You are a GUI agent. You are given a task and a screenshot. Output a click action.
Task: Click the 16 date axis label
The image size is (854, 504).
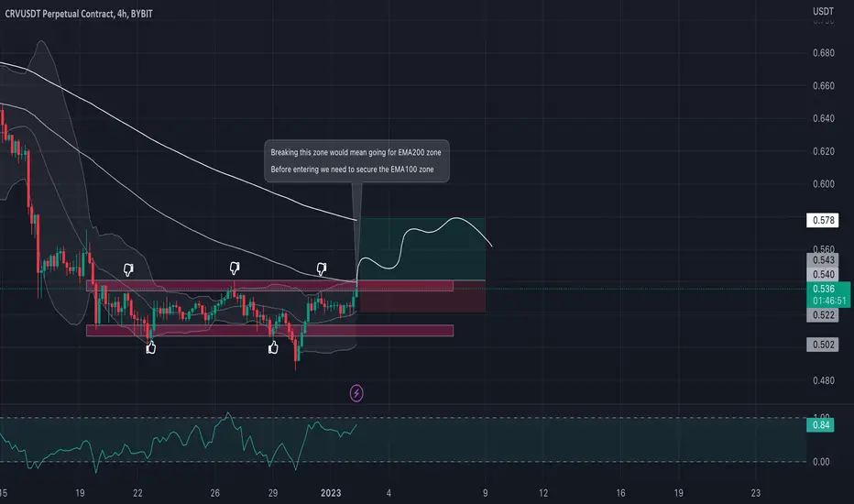point(620,493)
